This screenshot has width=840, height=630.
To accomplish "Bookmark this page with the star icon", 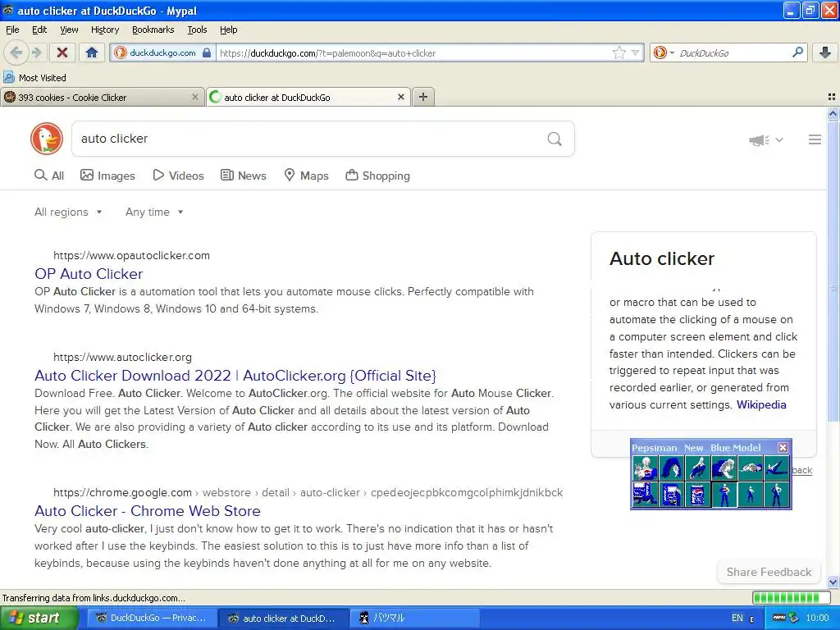I will click(x=619, y=52).
